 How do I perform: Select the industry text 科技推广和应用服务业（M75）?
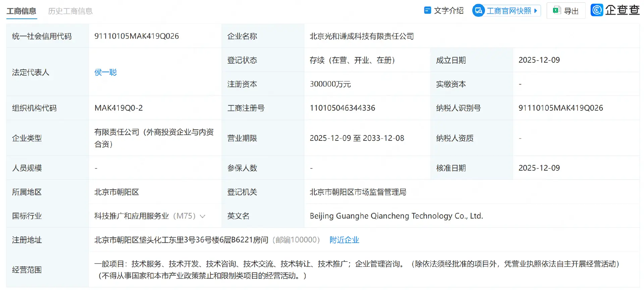click(146, 216)
